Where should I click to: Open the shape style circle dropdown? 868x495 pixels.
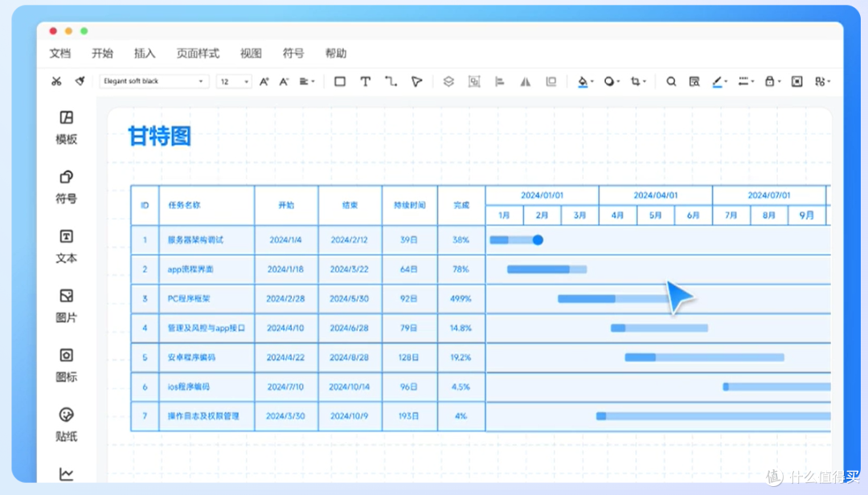click(x=611, y=81)
